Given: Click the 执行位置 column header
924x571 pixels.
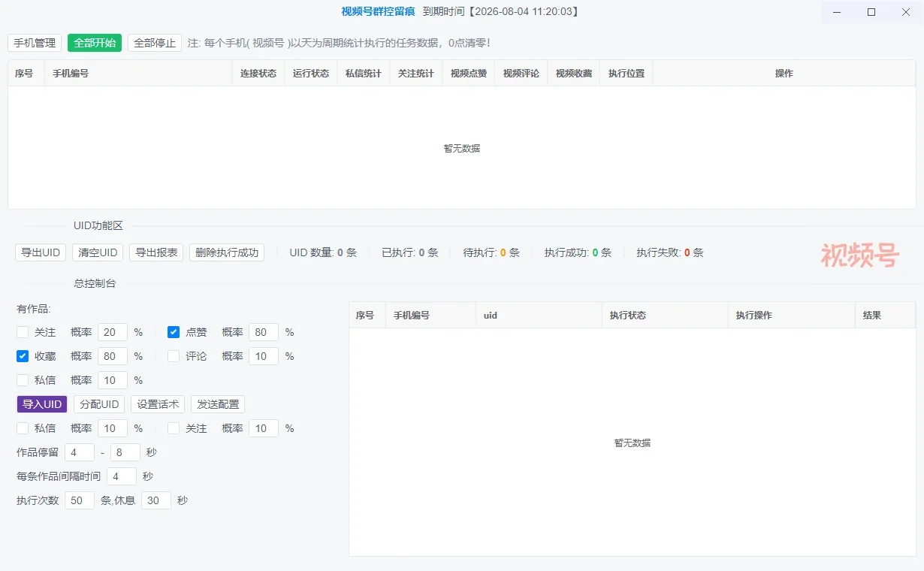Looking at the screenshot, I should [627, 74].
